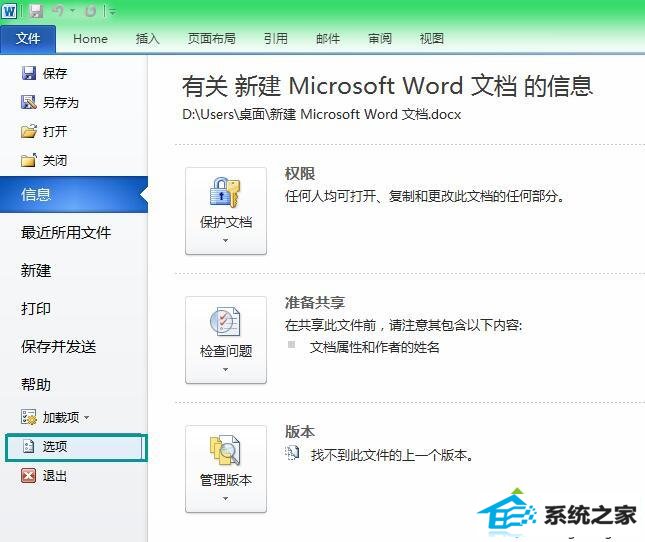This screenshot has width=645, height=542.
Task: Click the 管理版本 magnifier icon
Action: [x=225, y=450]
